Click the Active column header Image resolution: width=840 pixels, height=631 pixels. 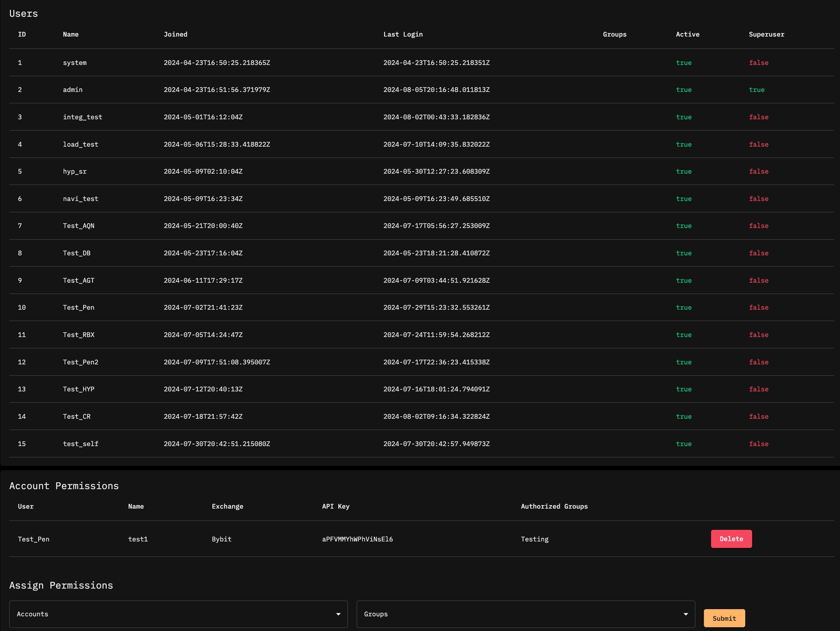coord(687,34)
